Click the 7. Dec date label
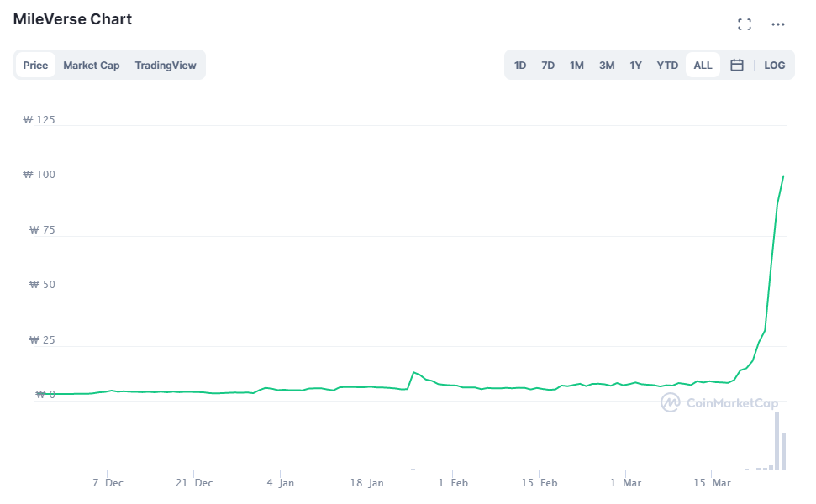This screenshot has height=504, width=816. tap(108, 483)
